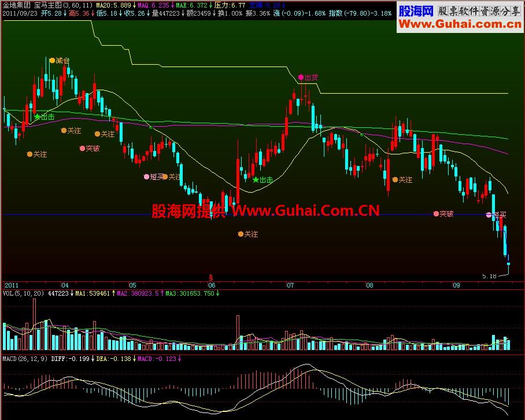Click the pink 突破 marker in April

(90, 148)
